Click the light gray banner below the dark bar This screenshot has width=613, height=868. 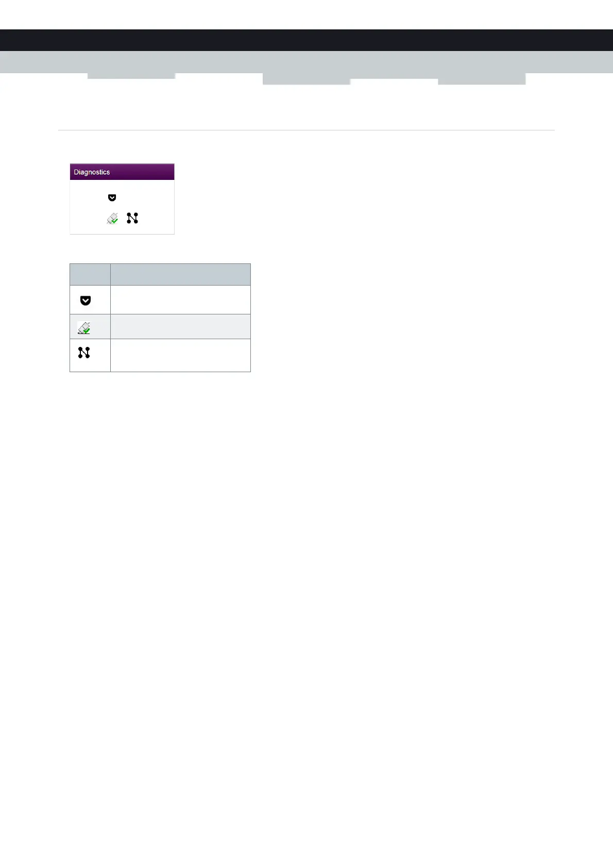pyautogui.click(x=306, y=62)
